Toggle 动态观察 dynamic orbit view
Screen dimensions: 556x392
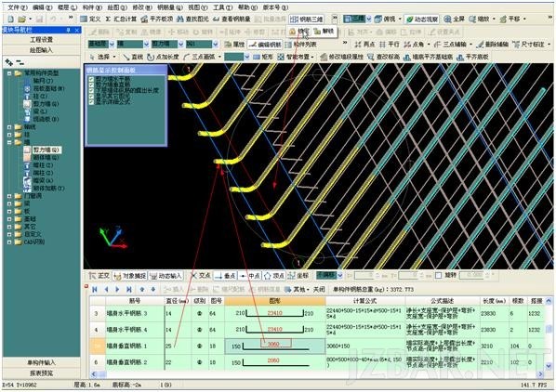pyautogui.click(x=422, y=20)
